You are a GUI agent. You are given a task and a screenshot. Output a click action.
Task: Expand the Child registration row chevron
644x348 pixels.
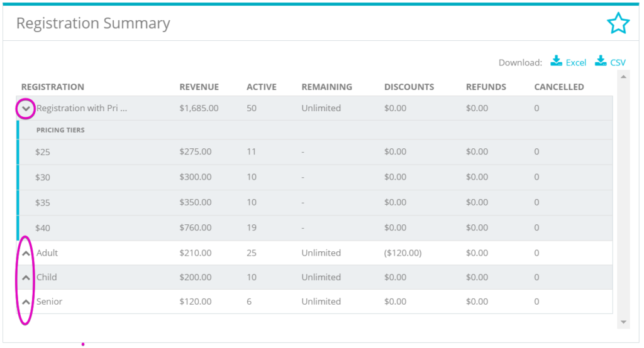(26, 278)
